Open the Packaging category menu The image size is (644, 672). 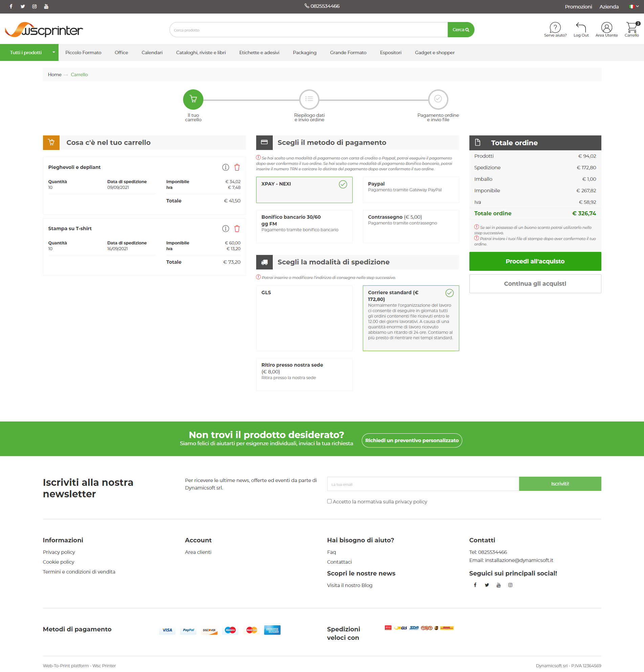[x=304, y=52]
